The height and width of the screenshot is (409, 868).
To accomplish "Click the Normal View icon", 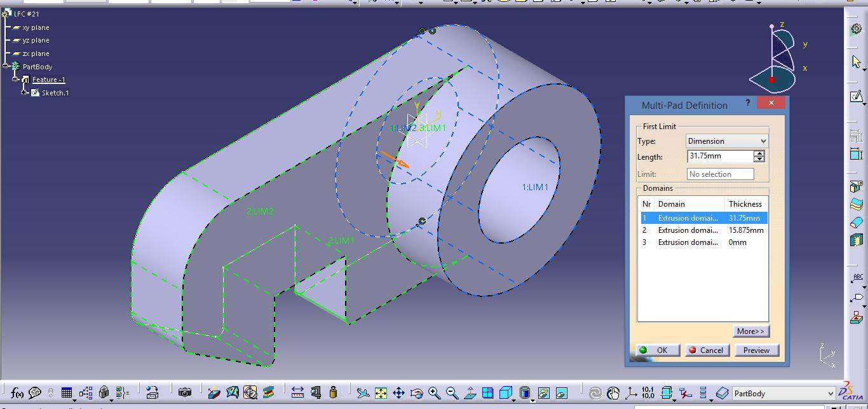I will click(x=470, y=393).
